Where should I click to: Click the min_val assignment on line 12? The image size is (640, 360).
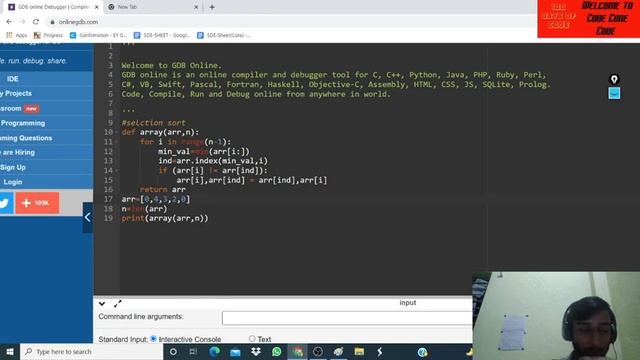204,151
